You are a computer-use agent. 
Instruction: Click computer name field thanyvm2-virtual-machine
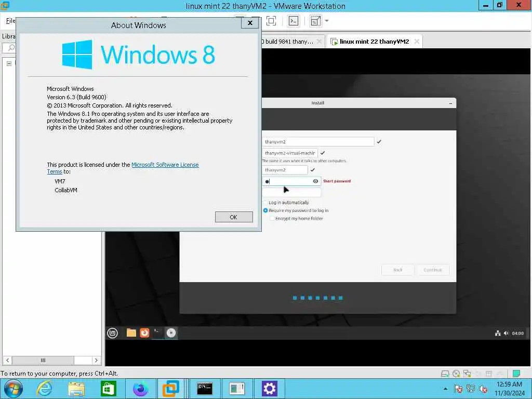tap(290, 153)
